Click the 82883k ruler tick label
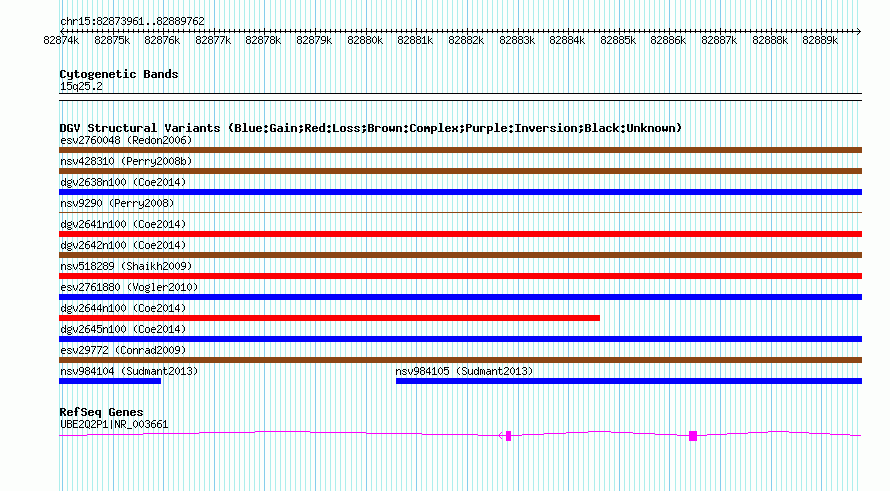 click(517, 40)
